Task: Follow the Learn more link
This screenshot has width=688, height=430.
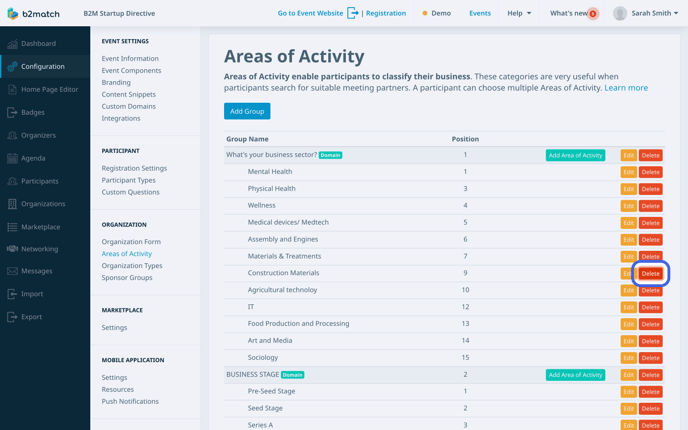Action: click(x=626, y=88)
